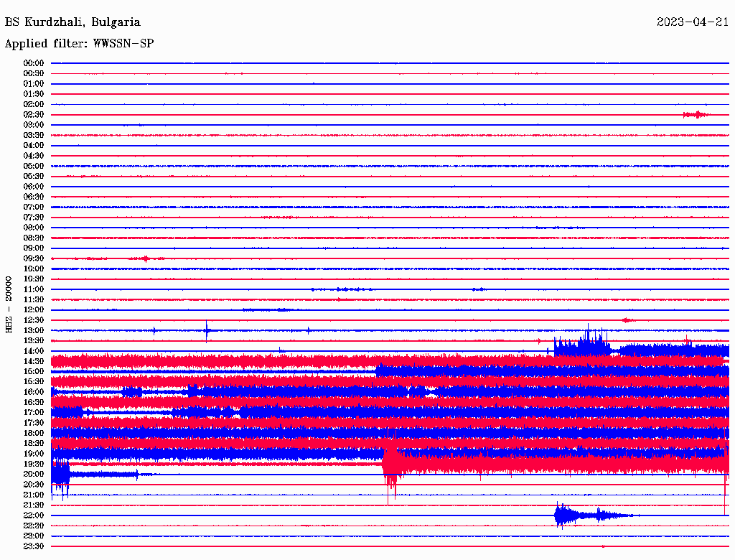Click the 22:30 time label
This screenshot has height=560, width=735.
(34, 526)
